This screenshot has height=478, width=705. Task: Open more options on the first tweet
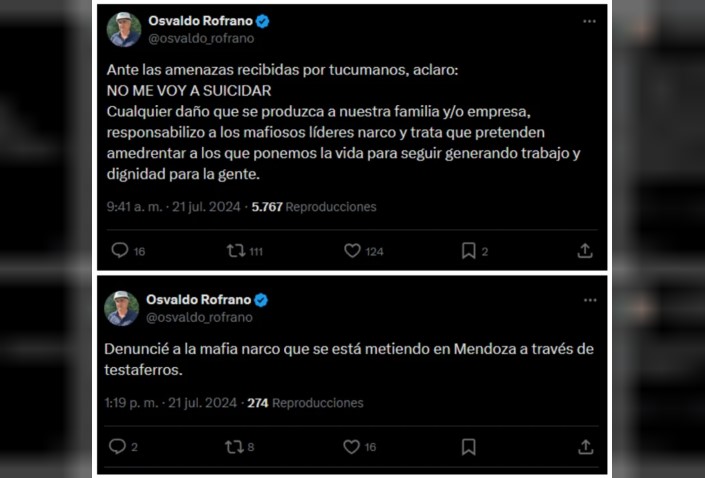[590, 21]
